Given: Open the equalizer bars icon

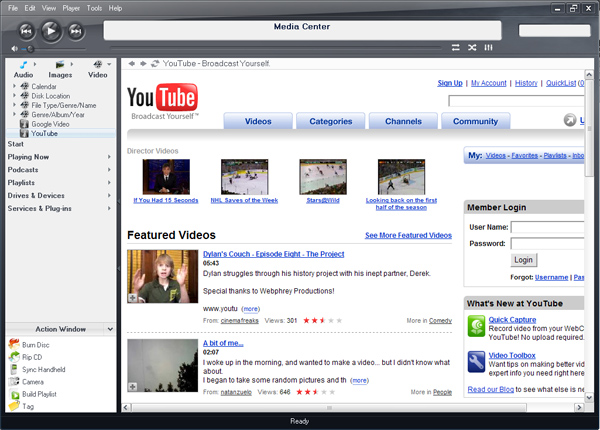Looking at the screenshot, I should point(488,47).
